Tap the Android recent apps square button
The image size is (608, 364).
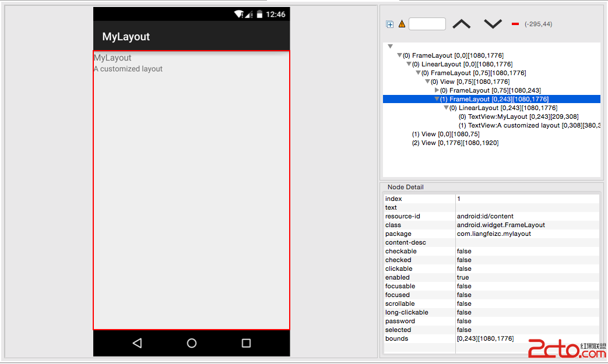click(246, 343)
